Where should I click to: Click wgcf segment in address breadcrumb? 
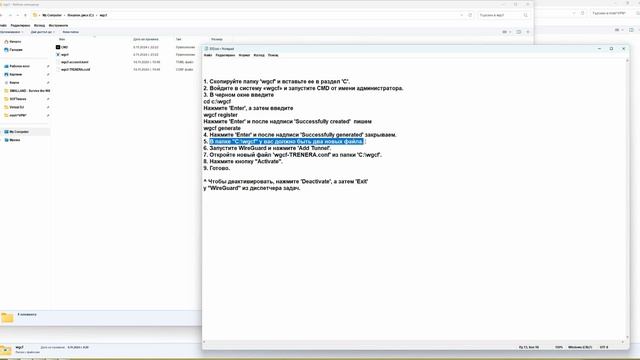103,15
